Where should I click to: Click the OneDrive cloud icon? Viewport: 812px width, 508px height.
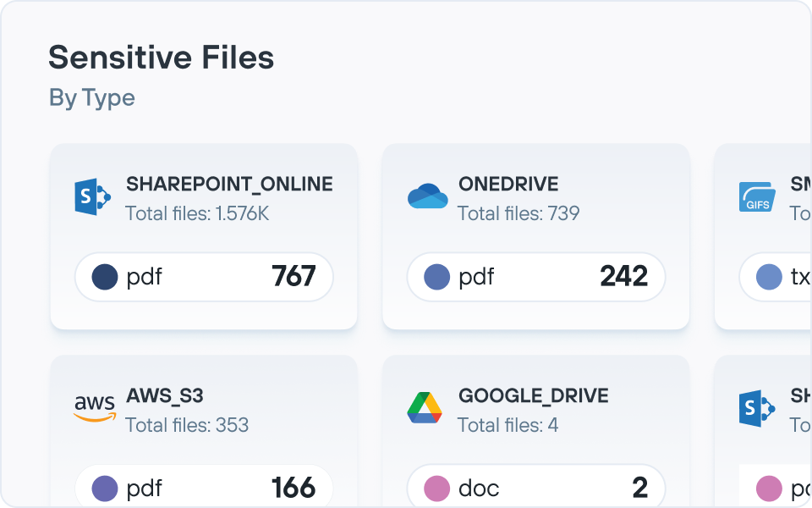[428, 196]
